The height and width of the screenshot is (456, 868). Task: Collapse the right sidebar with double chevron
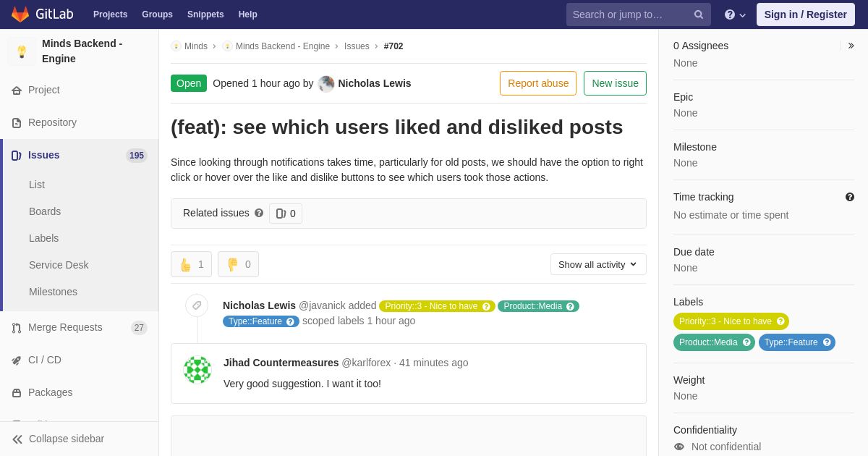851,46
